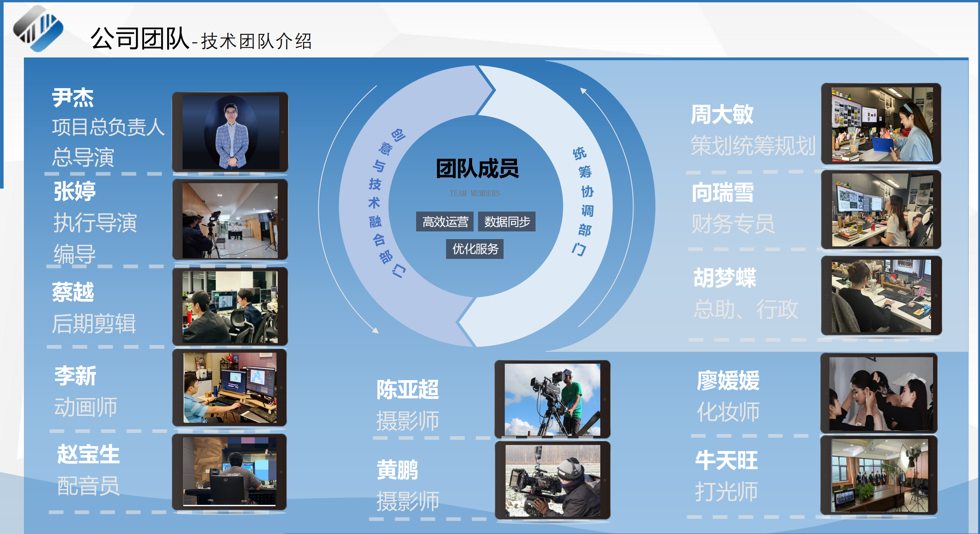Click the 数据同步 tag button
This screenshot has height=534, width=980.
point(507,222)
